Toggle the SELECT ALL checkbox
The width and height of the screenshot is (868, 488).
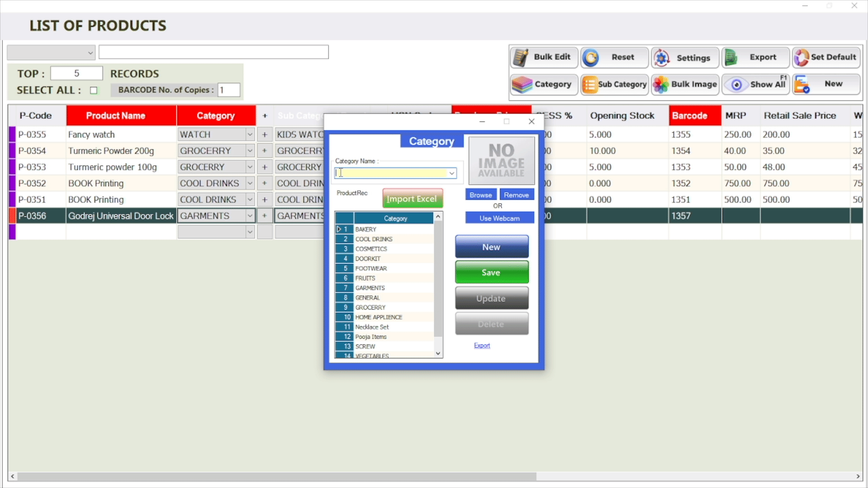[94, 90]
